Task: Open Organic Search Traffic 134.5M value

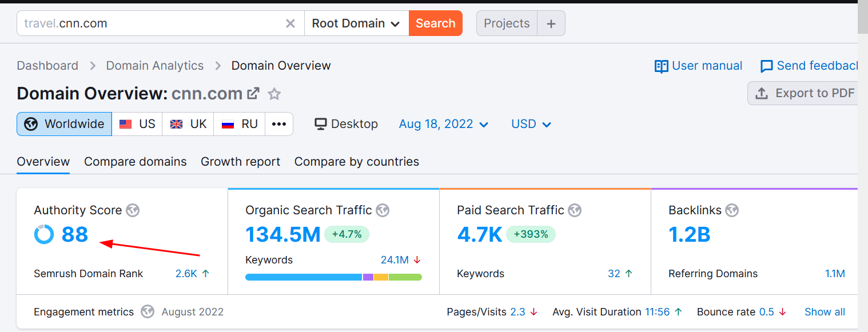Action: click(x=283, y=235)
